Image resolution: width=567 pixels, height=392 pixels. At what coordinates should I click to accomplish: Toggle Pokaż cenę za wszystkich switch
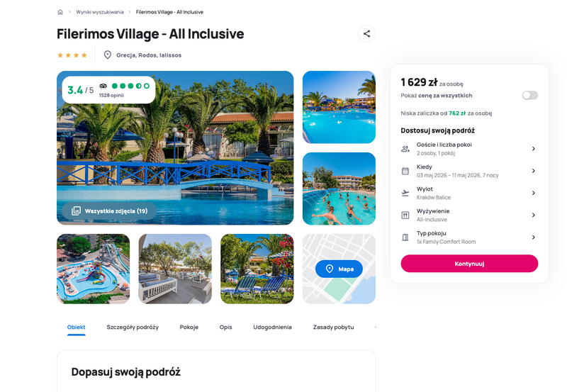click(529, 96)
